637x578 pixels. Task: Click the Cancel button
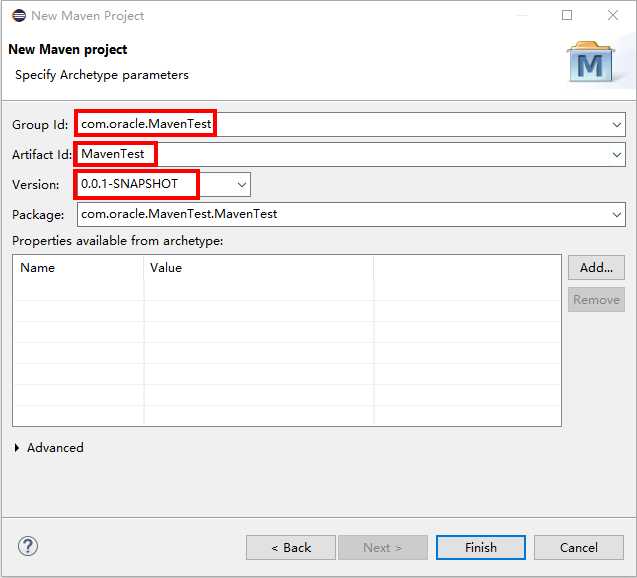578,548
